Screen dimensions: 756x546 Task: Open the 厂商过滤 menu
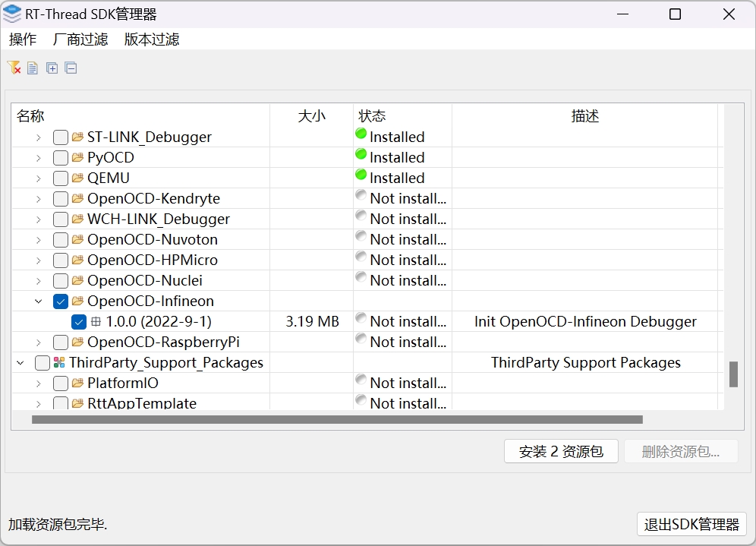coord(80,39)
